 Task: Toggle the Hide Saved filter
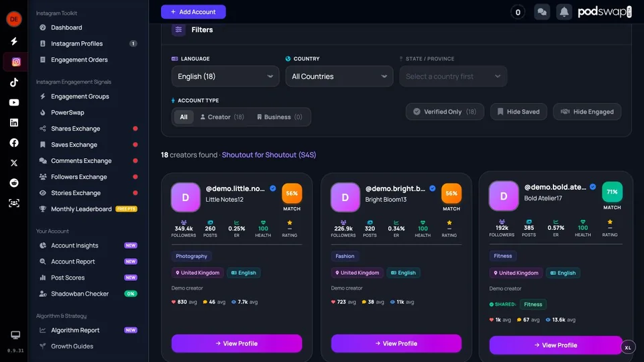coord(519,112)
